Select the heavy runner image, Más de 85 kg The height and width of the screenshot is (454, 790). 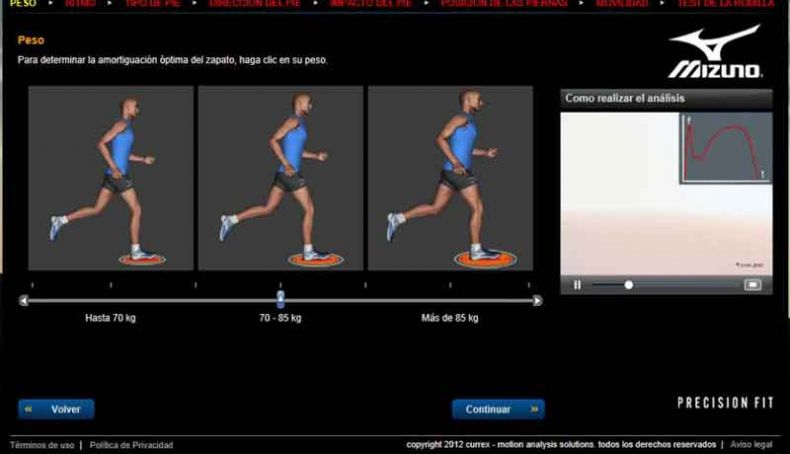pos(450,178)
